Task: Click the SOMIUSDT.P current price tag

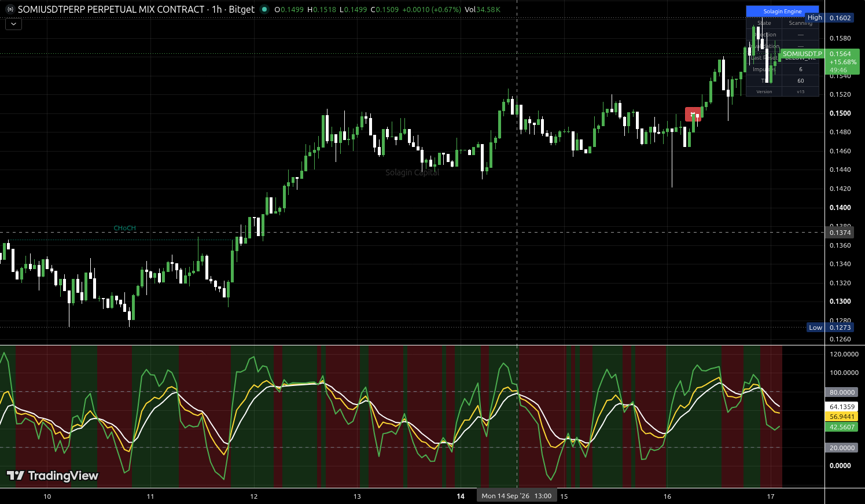Action: 801,54
